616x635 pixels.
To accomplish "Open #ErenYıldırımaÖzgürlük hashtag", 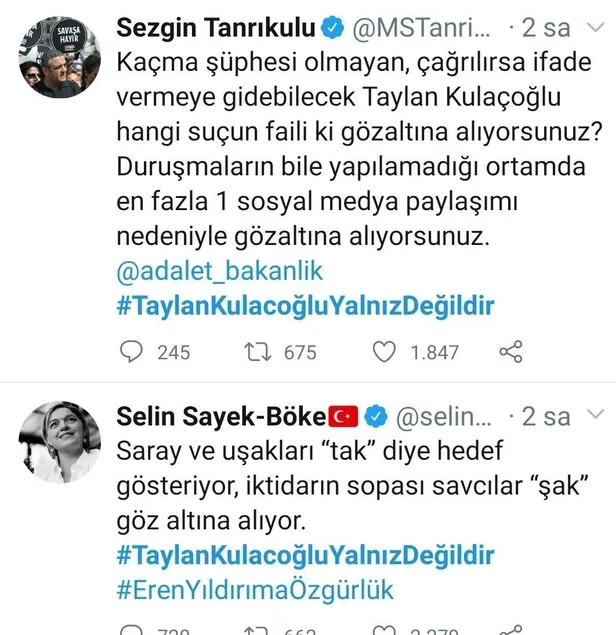I will tap(255, 589).
